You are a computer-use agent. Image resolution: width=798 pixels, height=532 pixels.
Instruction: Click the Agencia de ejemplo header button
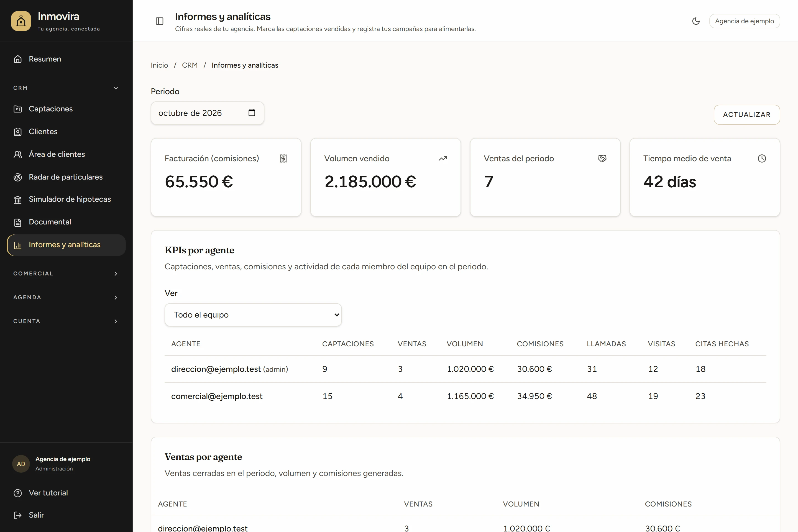(x=745, y=21)
